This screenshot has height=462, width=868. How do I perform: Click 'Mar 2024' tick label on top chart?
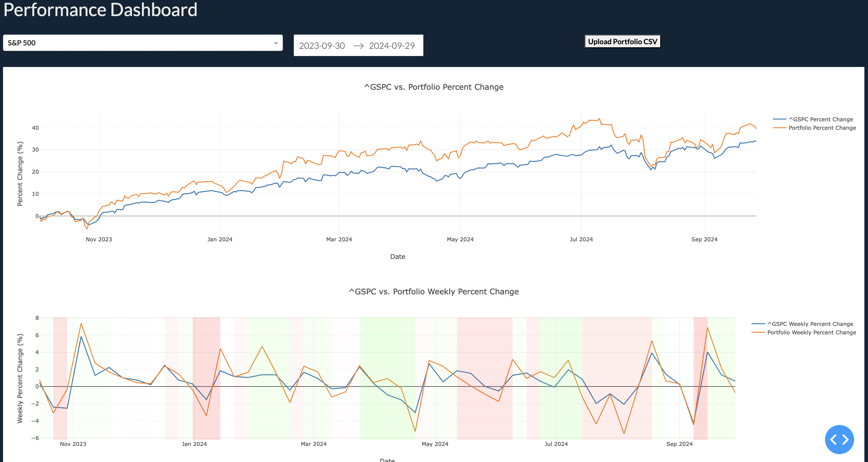pos(339,239)
